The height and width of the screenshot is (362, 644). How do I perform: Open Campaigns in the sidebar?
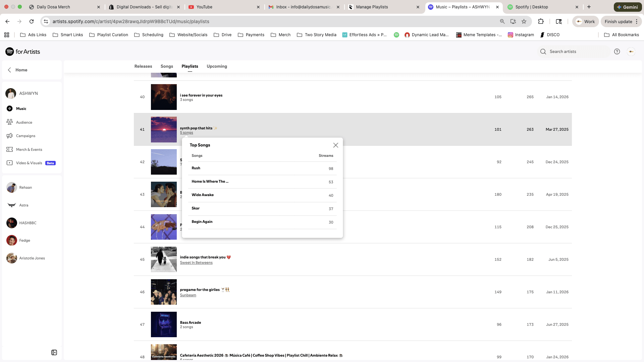coord(25,136)
